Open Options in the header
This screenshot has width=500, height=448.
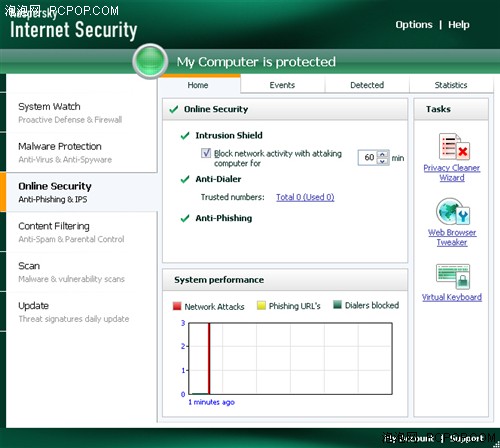coord(414,25)
